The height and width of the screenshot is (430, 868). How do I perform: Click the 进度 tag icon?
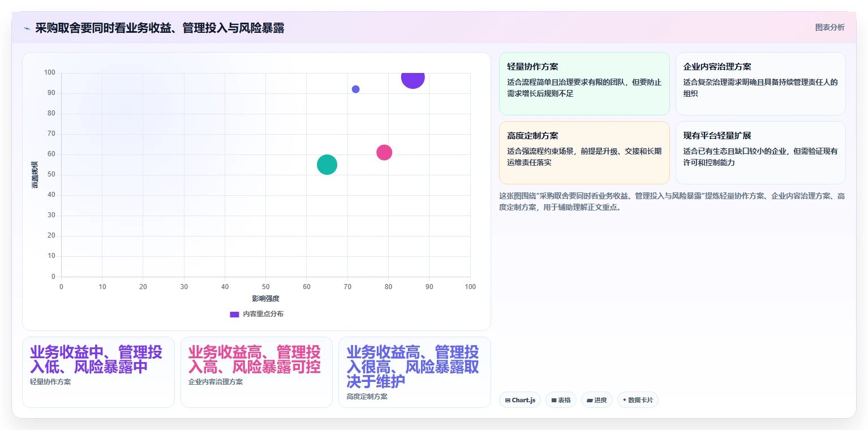click(x=590, y=401)
